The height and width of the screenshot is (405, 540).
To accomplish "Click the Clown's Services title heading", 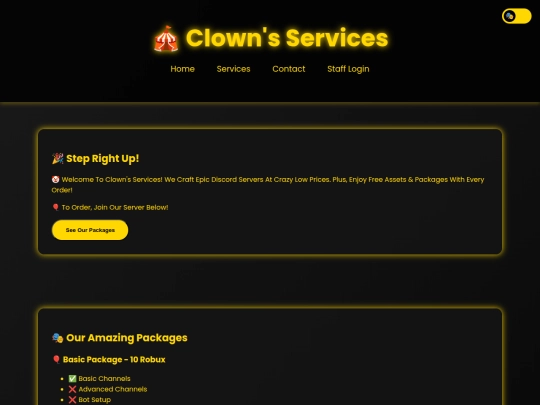I will point(287,38).
